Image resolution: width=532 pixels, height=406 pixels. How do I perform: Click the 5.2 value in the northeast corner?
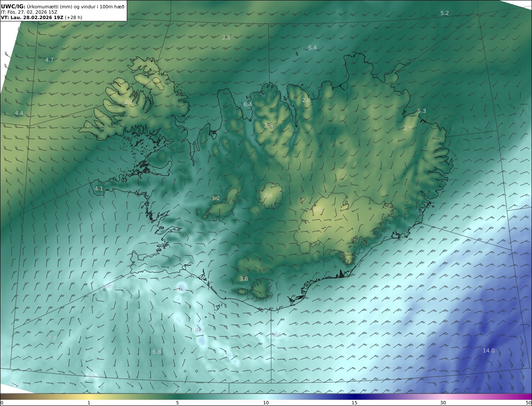tap(445, 13)
